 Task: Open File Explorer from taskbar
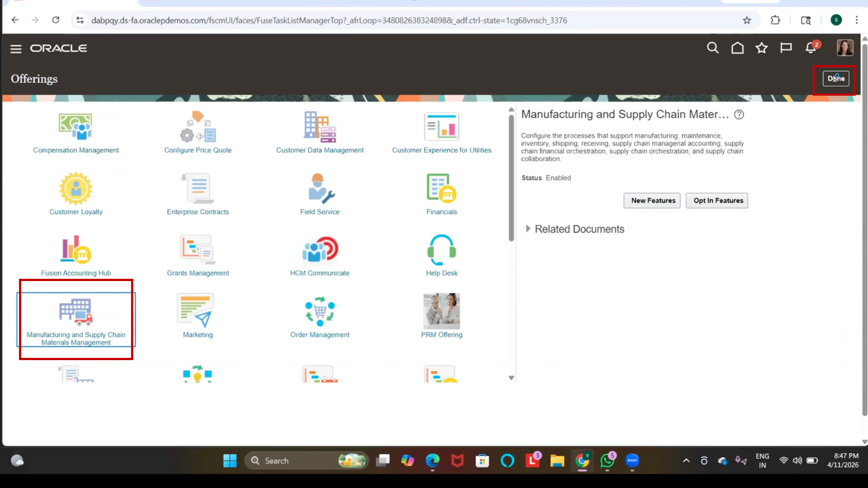(557, 461)
